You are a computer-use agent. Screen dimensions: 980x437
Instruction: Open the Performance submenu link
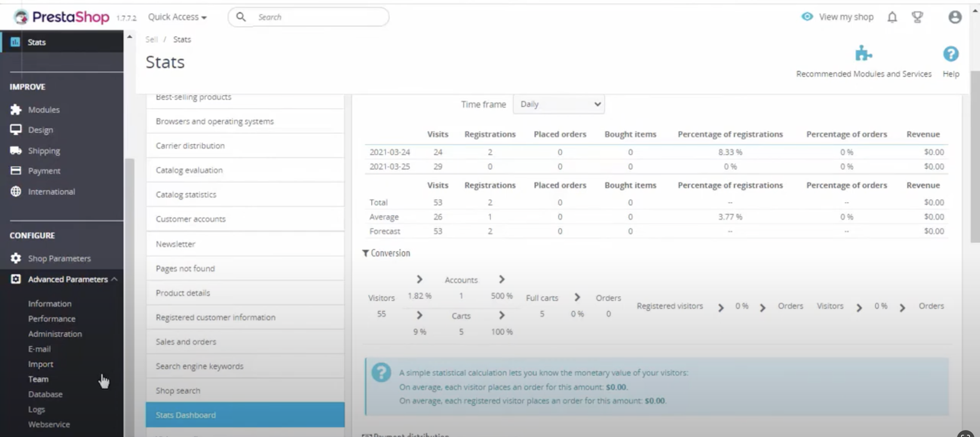pos(52,319)
